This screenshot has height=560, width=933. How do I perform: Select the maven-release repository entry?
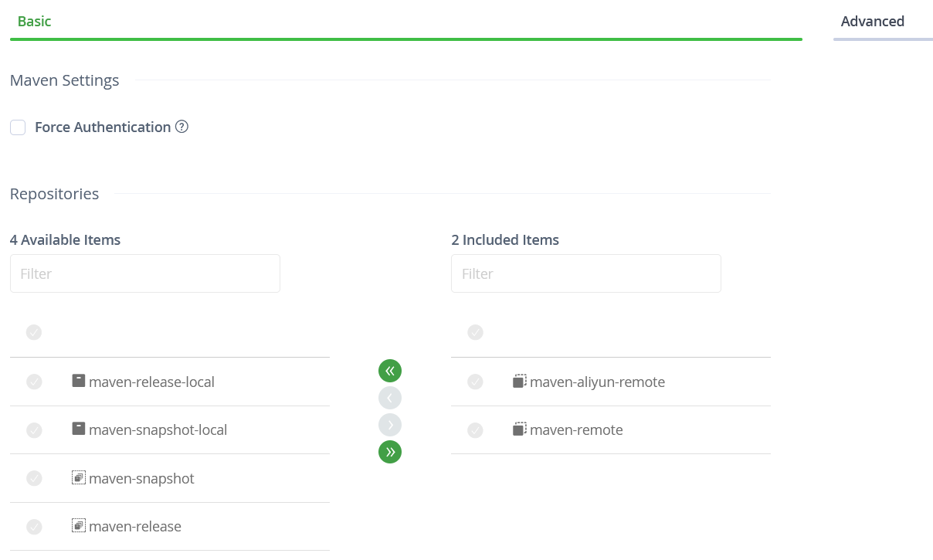(135, 527)
